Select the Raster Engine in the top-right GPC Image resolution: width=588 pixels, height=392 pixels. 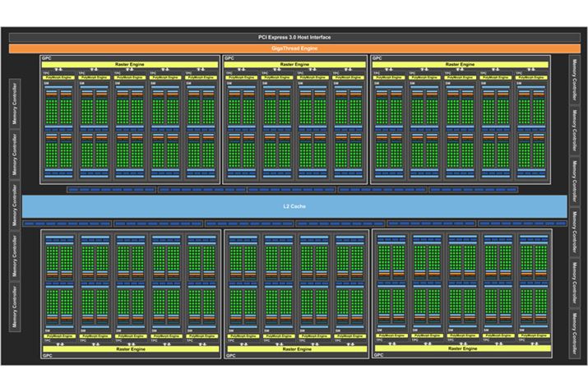pyautogui.click(x=460, y=63)
